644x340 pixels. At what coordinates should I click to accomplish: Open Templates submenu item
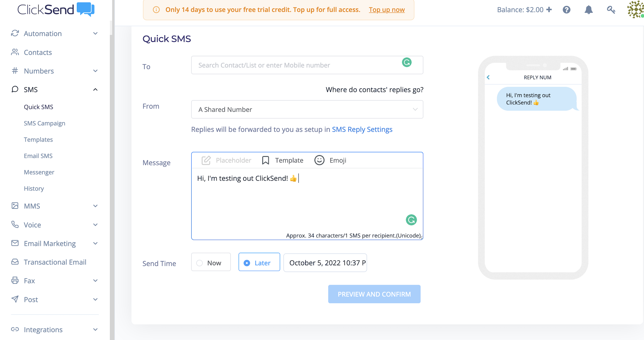38,139
